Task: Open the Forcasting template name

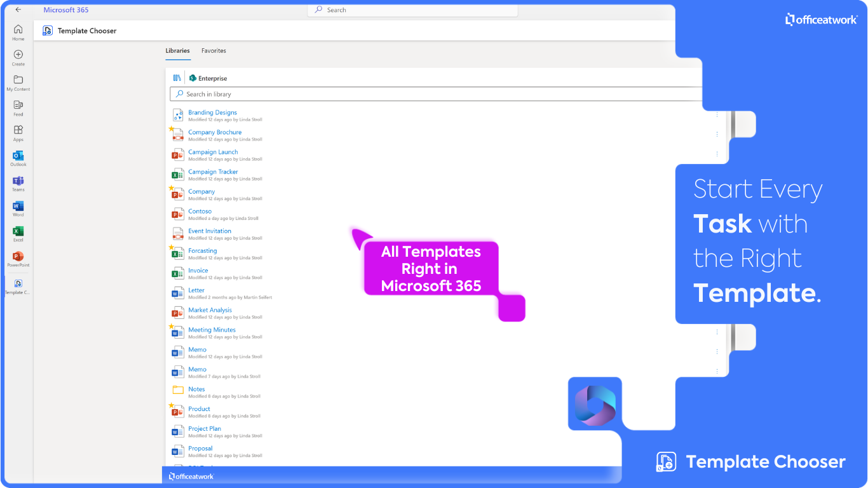Action: pos(202,250)
